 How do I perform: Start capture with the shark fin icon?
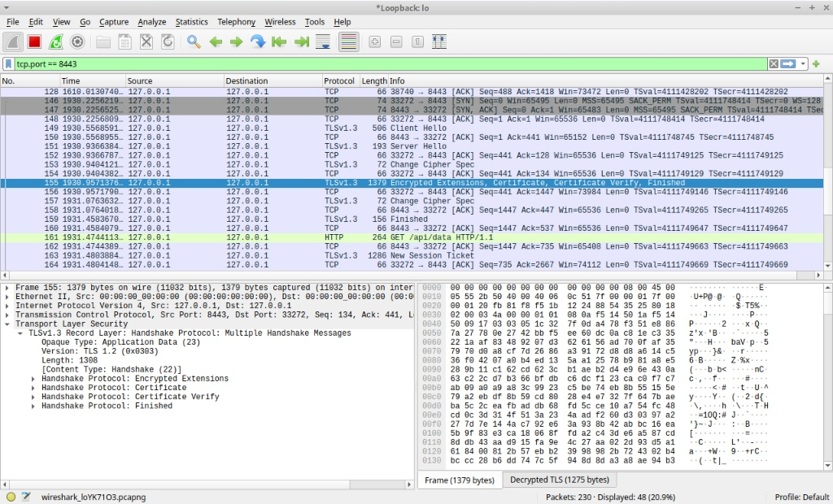[13, 42]
